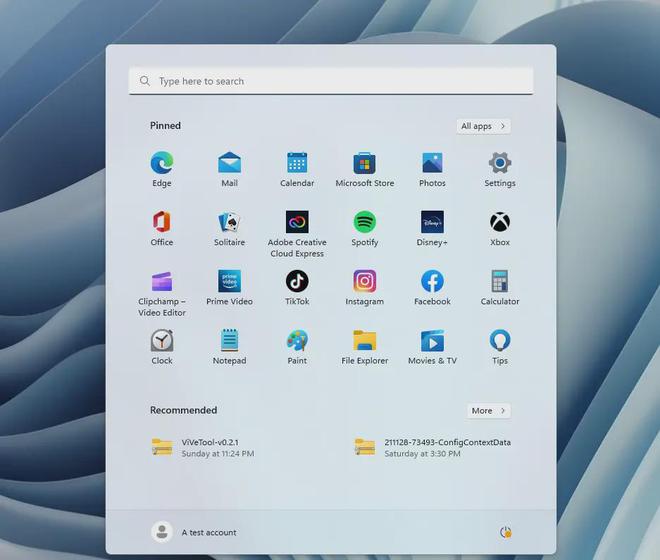Open Prime Video app
The height and width of the screenshot is (560, 660).
pos(229,281)
